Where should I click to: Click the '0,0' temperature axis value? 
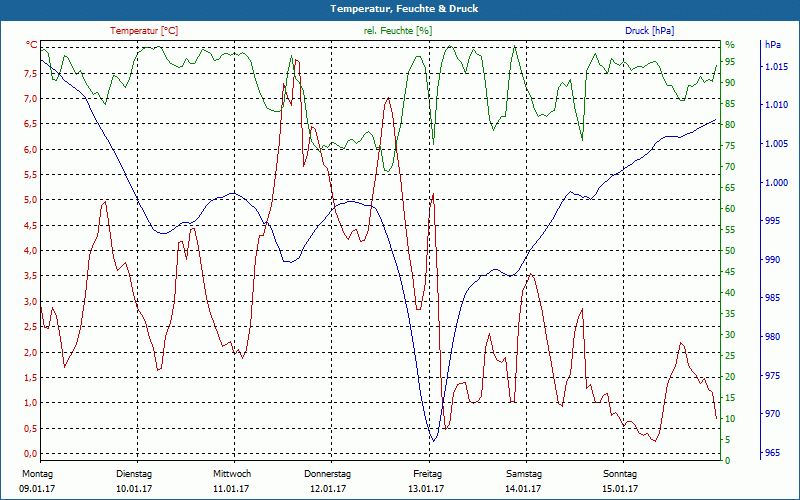(32, 454)
